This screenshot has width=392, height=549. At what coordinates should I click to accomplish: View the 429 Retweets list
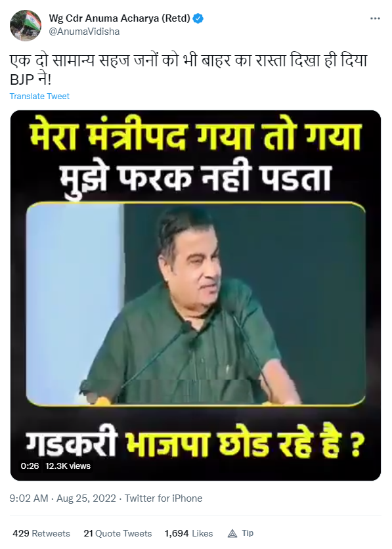coord(41,533)
